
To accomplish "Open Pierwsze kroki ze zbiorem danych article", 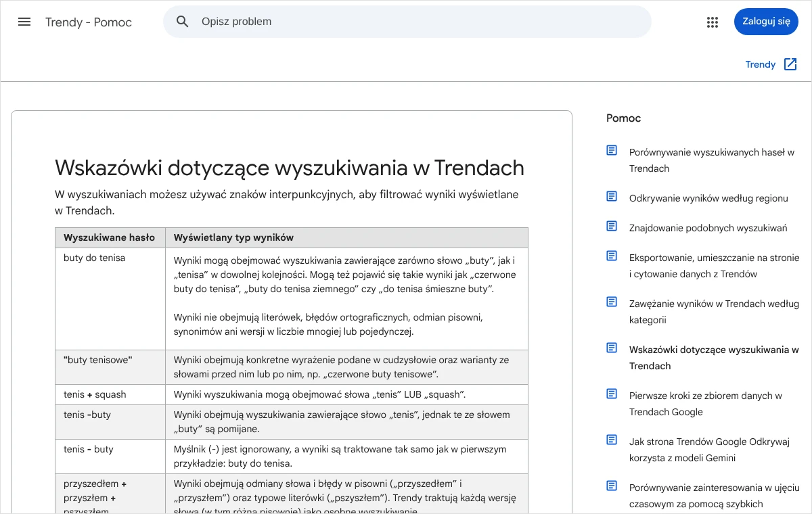I will pyautogui.click(x=706, y=404).
